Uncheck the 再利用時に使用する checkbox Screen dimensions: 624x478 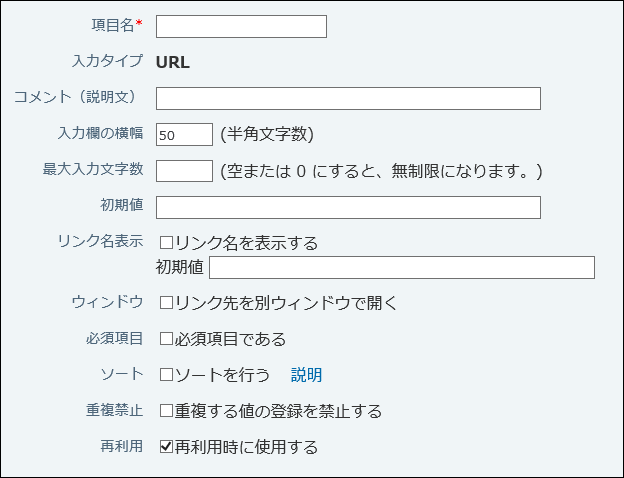tap(166, 447)
